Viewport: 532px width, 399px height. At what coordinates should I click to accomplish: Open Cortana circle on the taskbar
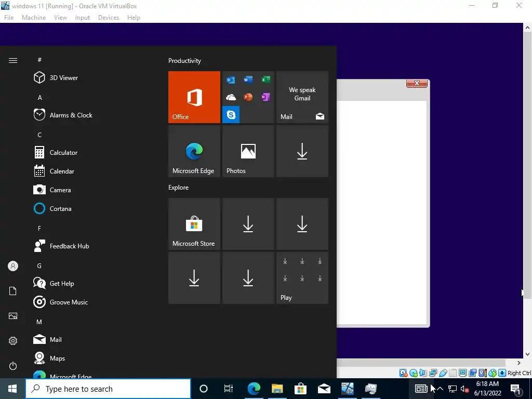[204, 389]
